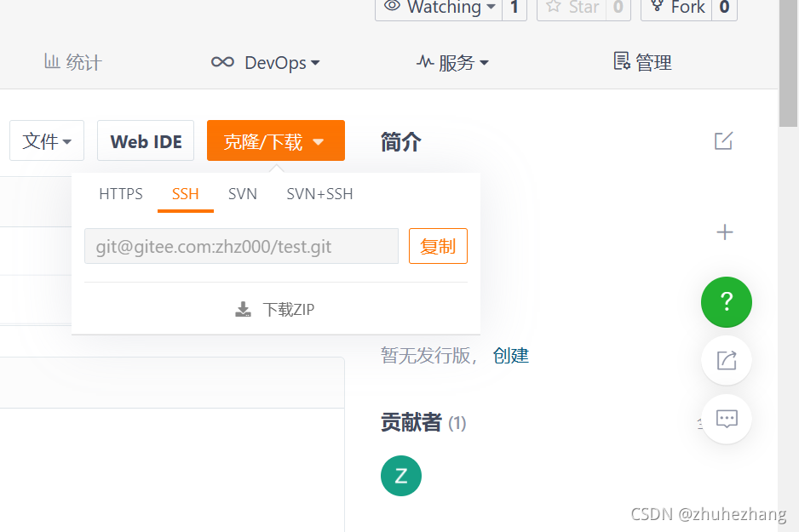799x532 pixels.
Task: Open the green help question button
Action: point(726,302)
